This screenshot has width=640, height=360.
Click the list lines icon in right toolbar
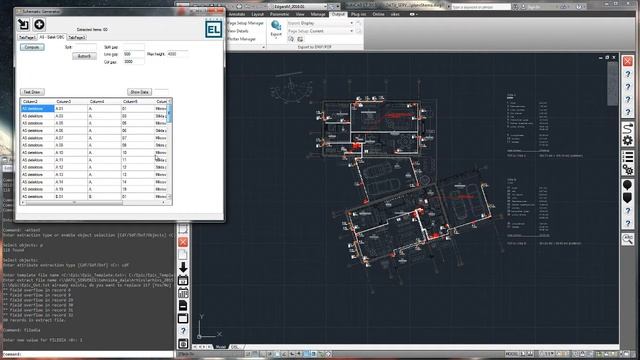pos(628,156)
